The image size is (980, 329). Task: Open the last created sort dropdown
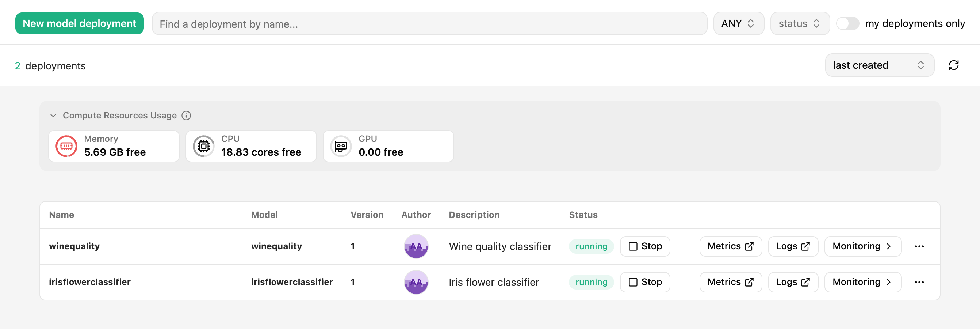coord(879,65)
